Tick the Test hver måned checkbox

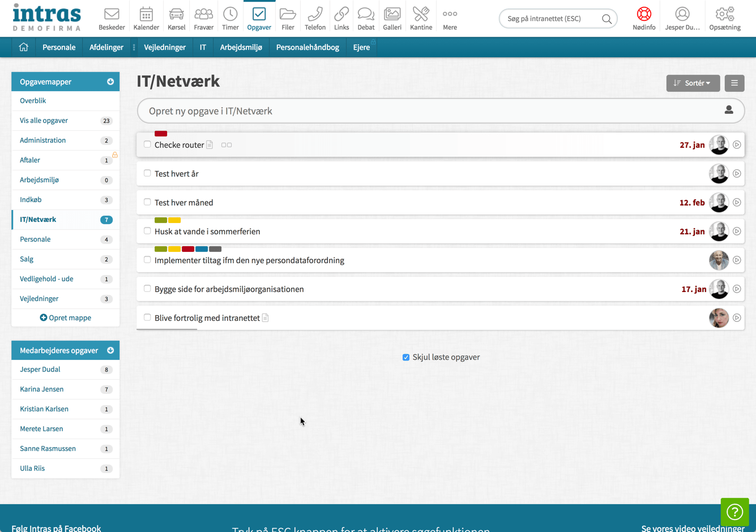[147, 202]
